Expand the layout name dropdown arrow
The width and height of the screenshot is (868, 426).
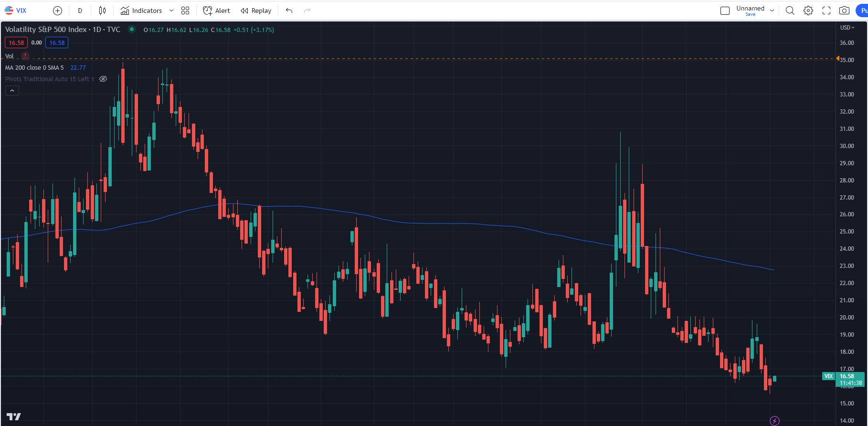click(772, 11)
